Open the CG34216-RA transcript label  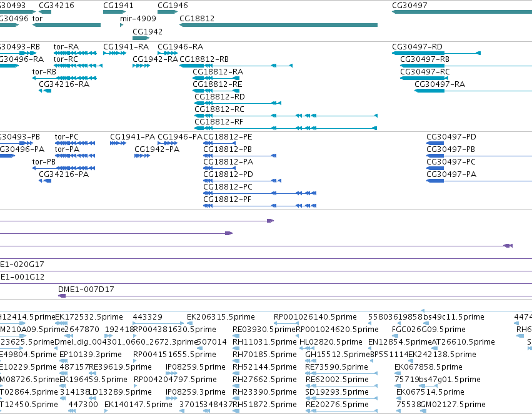pyautogui.click(x=64, y=84)
